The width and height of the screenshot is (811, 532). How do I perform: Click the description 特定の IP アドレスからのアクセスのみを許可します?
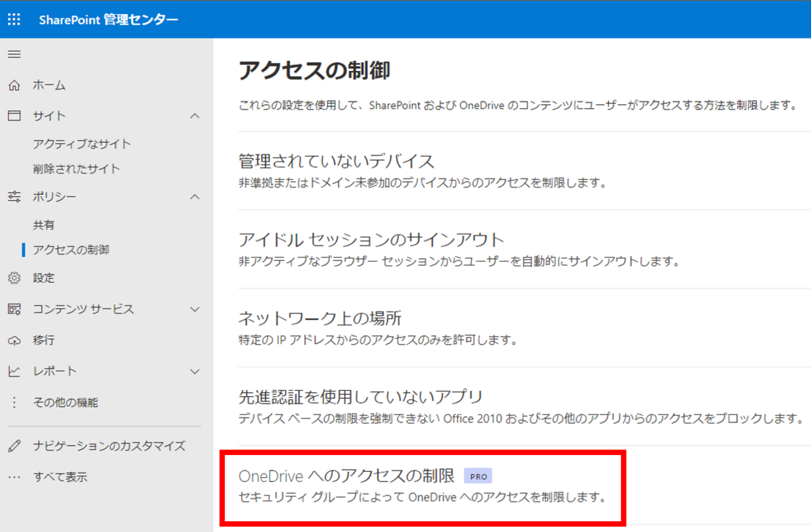coord(378,340)
